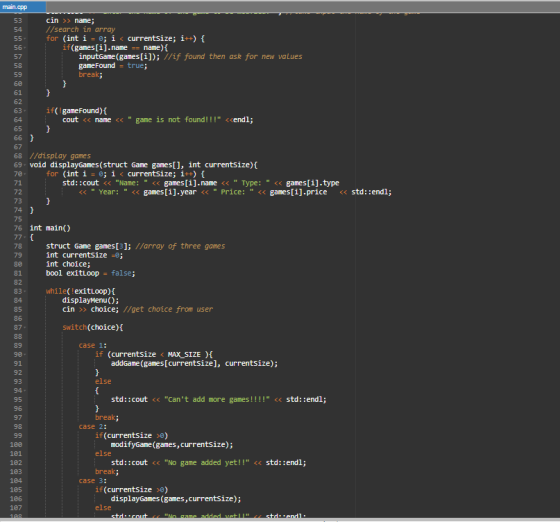Click the '"Can't add more games!!!!"' string
The height and width of the screenshot is (522, 560).
(217, 400)
